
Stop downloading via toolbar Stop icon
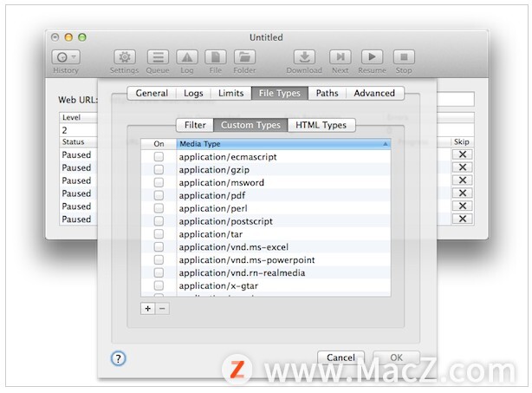pyautogui.click(x=404, y=57)
